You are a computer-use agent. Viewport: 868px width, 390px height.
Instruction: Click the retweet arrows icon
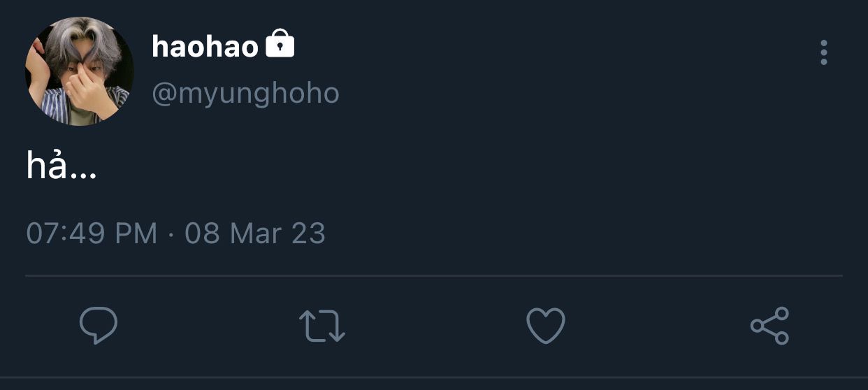[x=321, y=326]
